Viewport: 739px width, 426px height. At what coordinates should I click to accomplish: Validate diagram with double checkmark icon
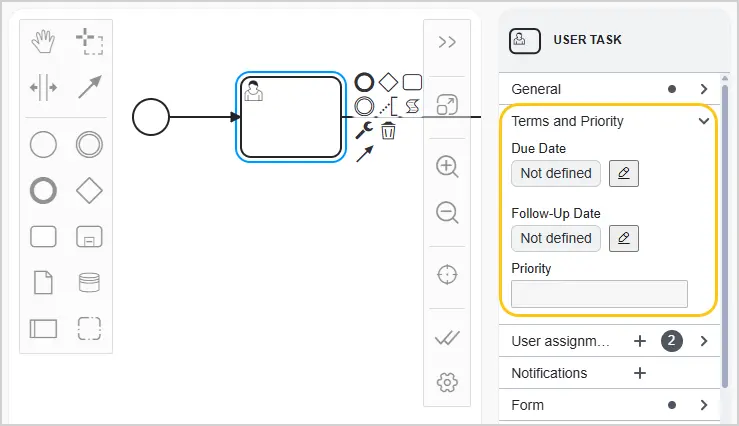point(447,337)
